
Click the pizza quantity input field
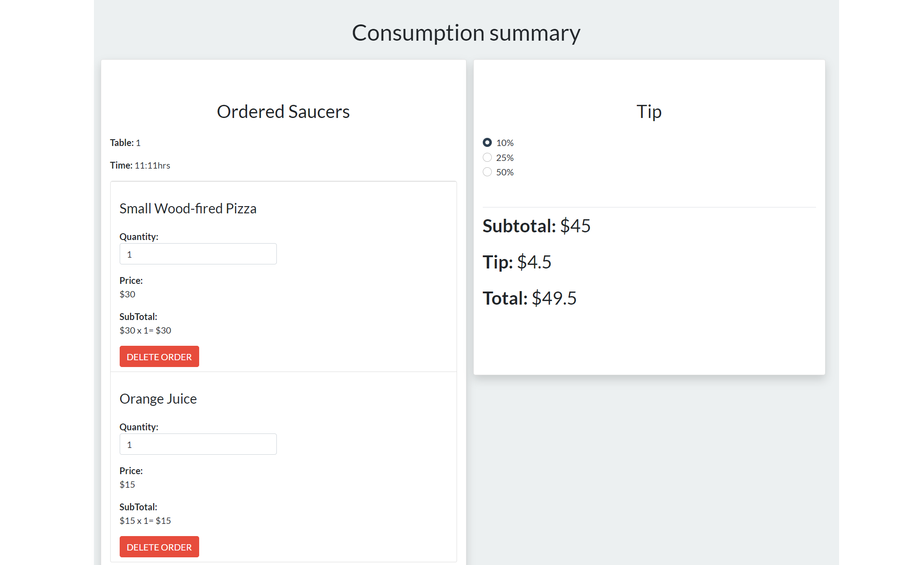point(198,254)
